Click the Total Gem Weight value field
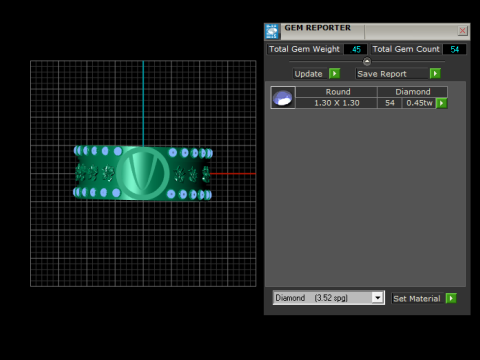Screen dimensions: 480x360 tap(356, 49)
